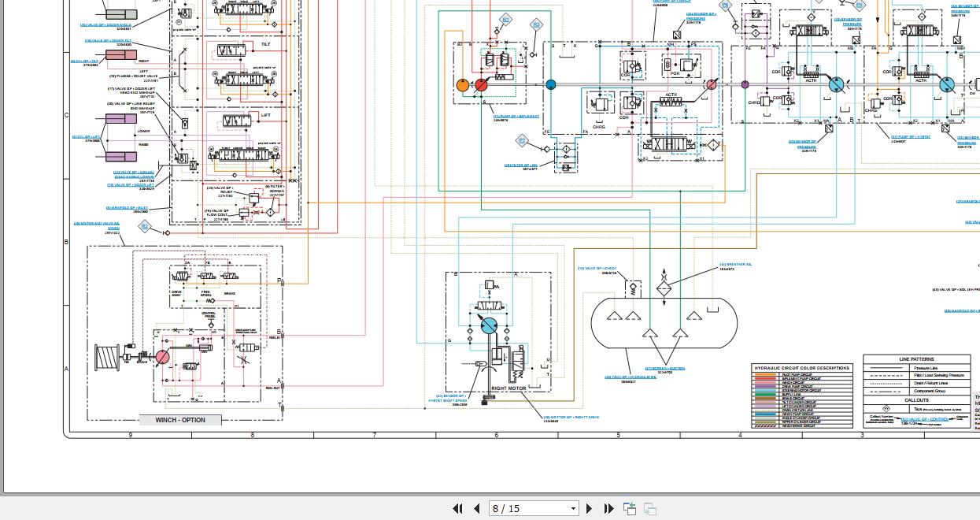Click the CYL GP - TILT callout link
The height and width of the screenshot is (520, 980).
pyautogui.click(x=85, y=61)
